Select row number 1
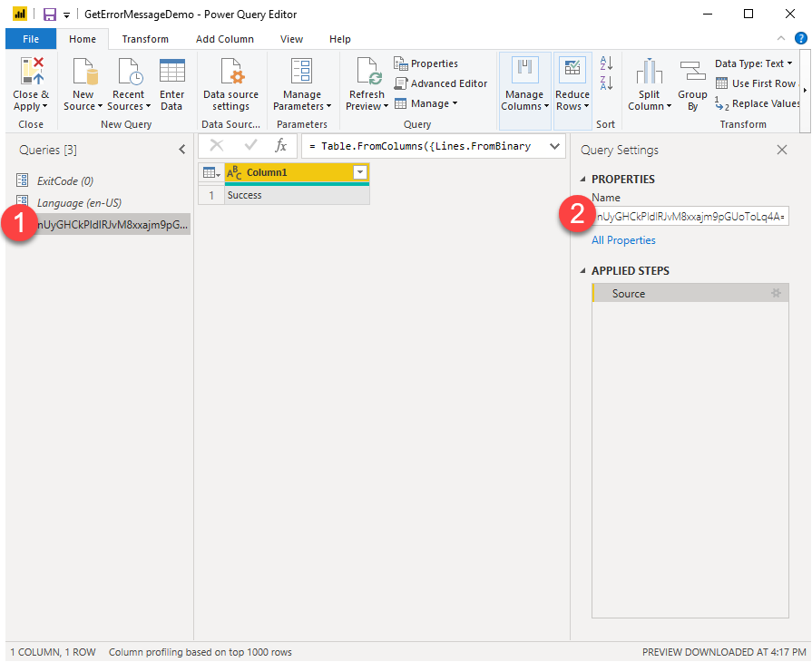 [x=211, y=195]
